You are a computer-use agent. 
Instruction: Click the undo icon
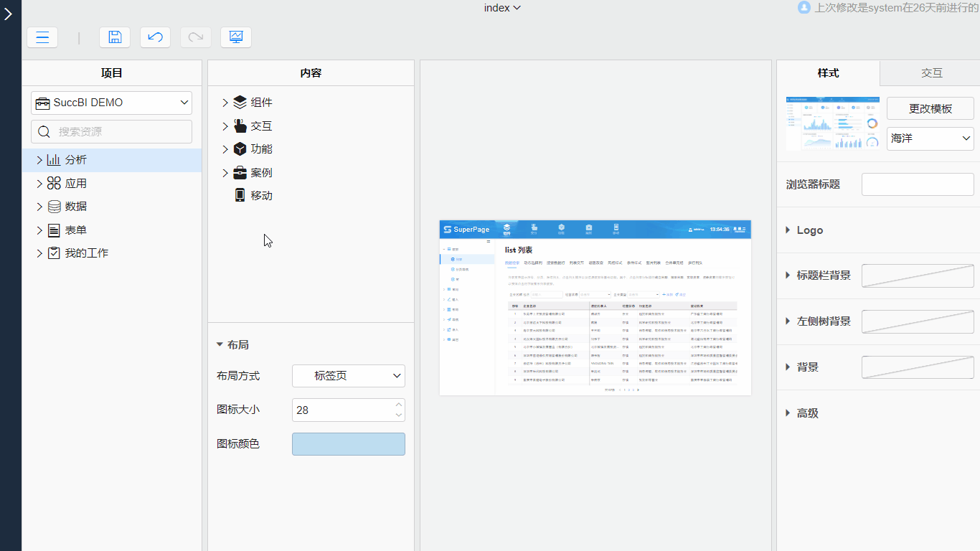tap(155, 37)
